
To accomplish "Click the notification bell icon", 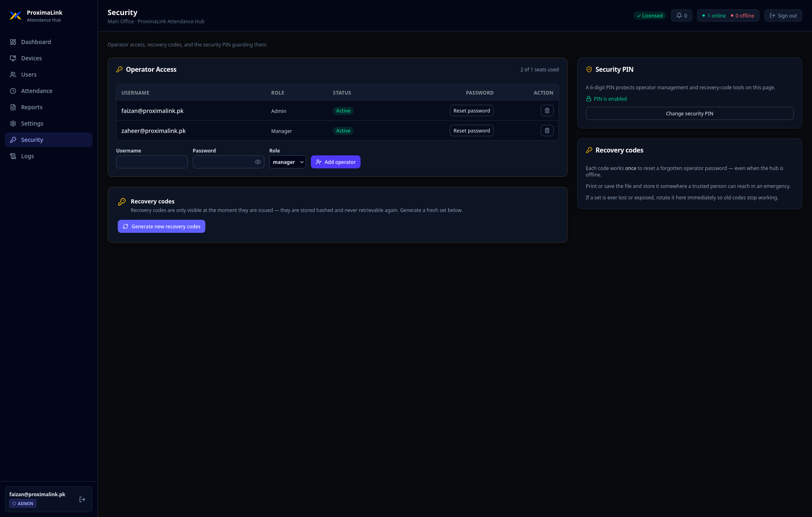I will 679,15.
